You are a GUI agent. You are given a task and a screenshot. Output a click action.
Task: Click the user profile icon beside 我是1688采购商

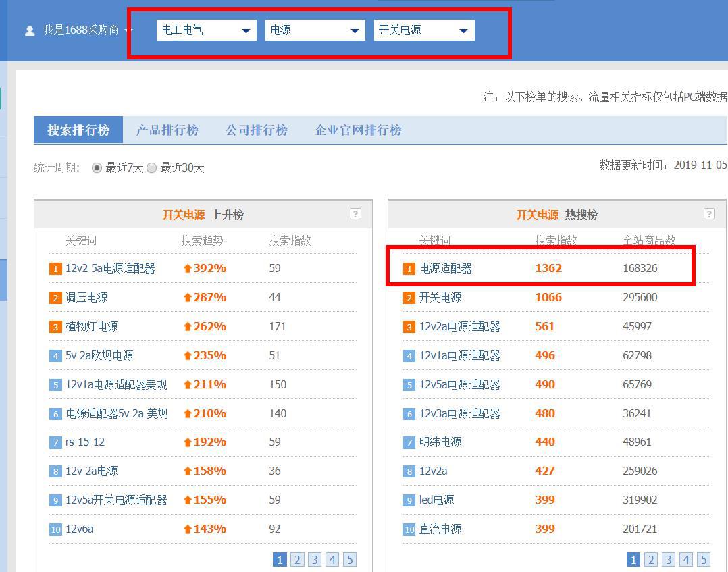click(30, 31)
